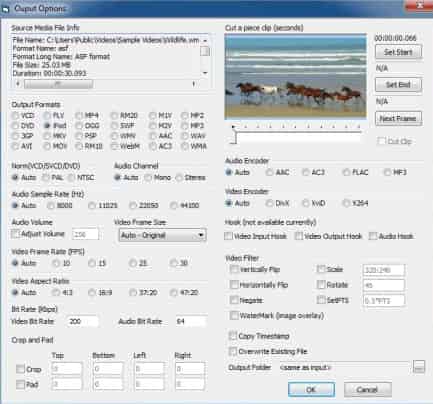Toggle the Audio Hook checkbox
Screen dimensions: 433x404
pyautogui.click(x=373, y=236)
